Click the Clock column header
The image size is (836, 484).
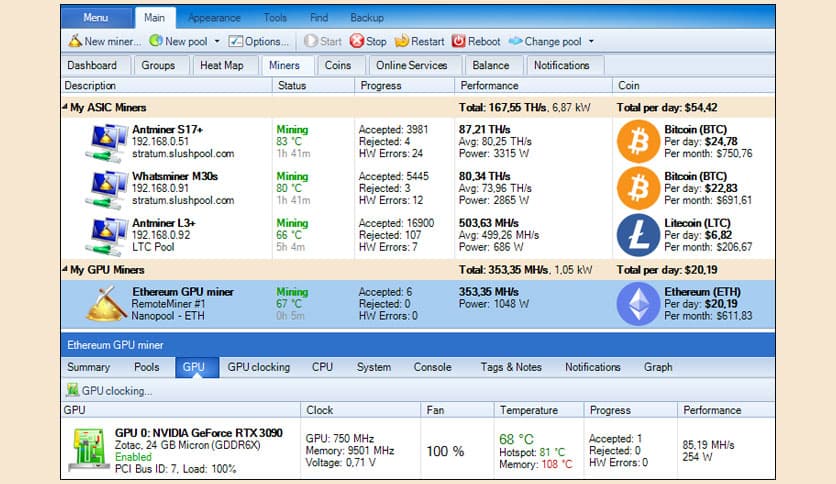(x=360, y=410)
